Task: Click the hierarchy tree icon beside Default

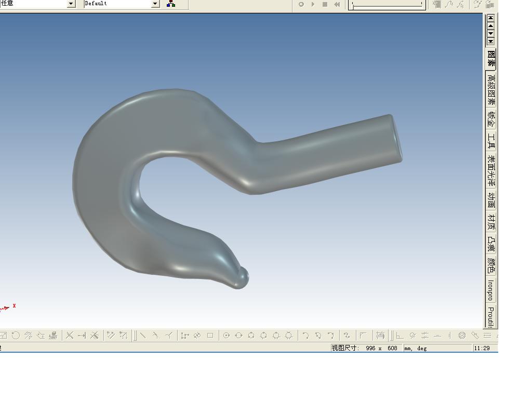Action: (171, 4)
